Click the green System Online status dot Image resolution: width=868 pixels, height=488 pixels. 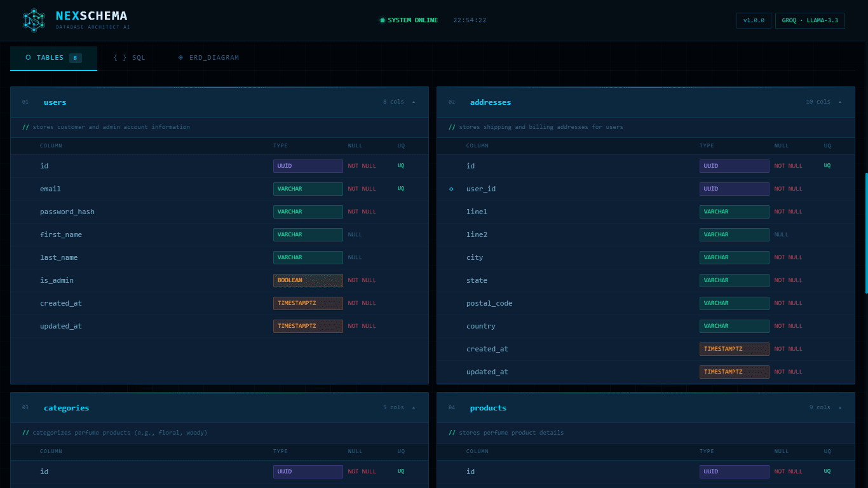click(383, 20)
